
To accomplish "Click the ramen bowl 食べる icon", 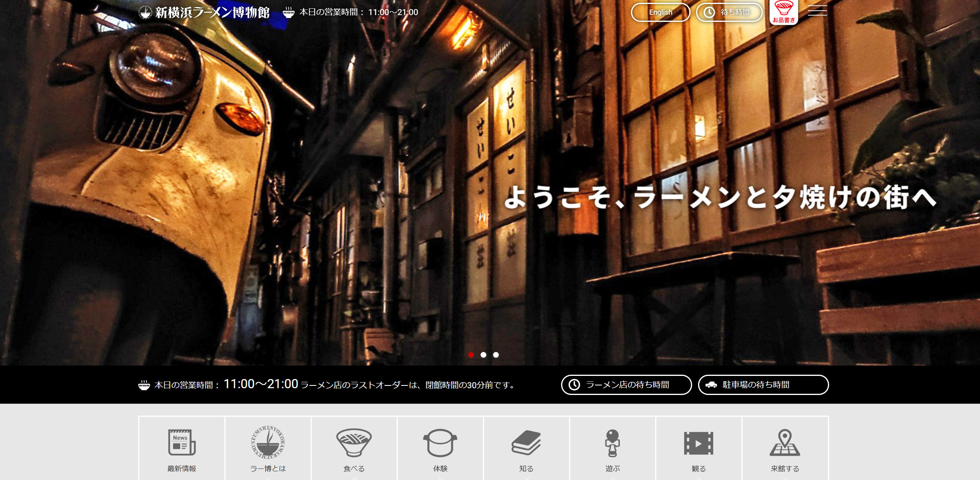I will 354,442.
